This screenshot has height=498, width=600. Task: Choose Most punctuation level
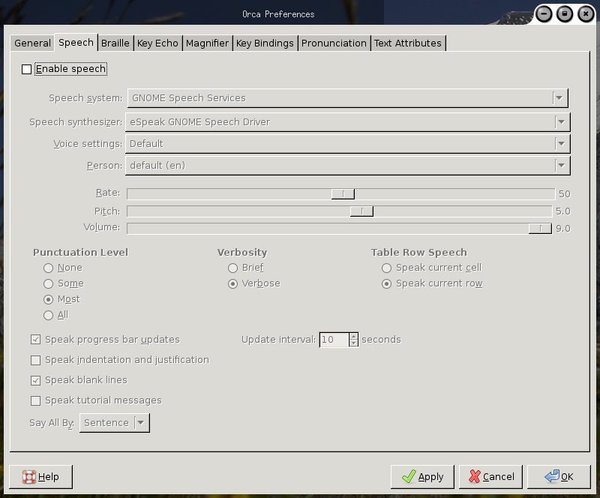[48, 299]
